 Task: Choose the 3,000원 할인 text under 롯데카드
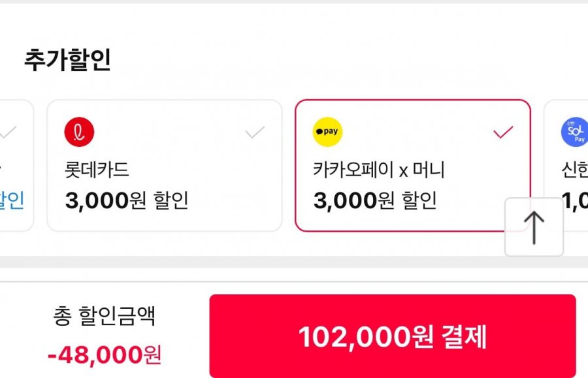pyautogui.click(x=127, y=200)
